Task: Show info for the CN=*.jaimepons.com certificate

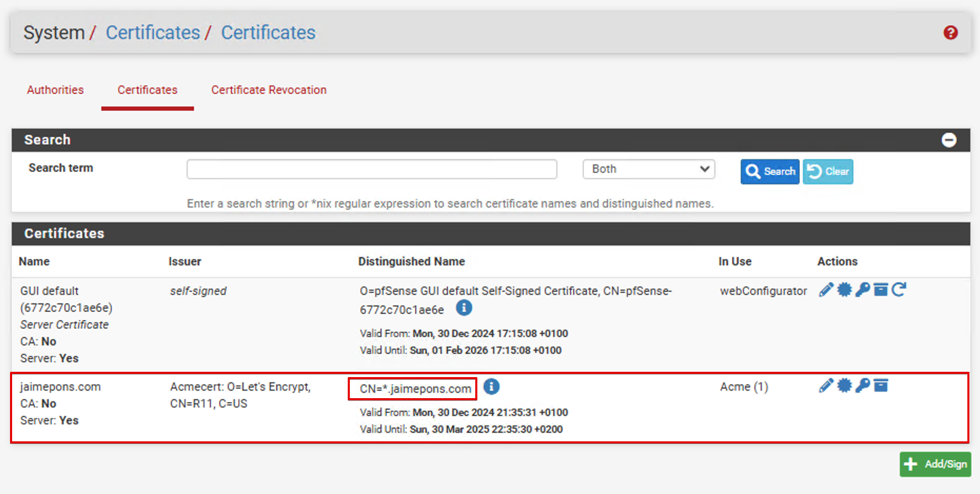Action: [x=491, y=387]
